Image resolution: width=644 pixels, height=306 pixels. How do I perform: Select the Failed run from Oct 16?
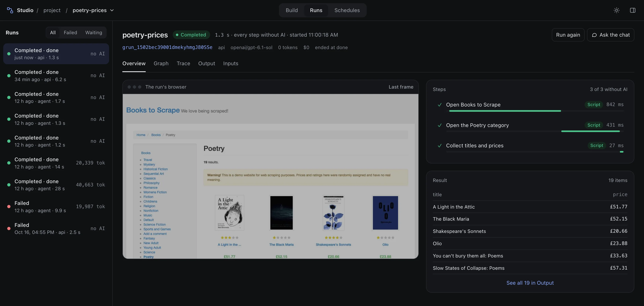[x=56, y=228]
